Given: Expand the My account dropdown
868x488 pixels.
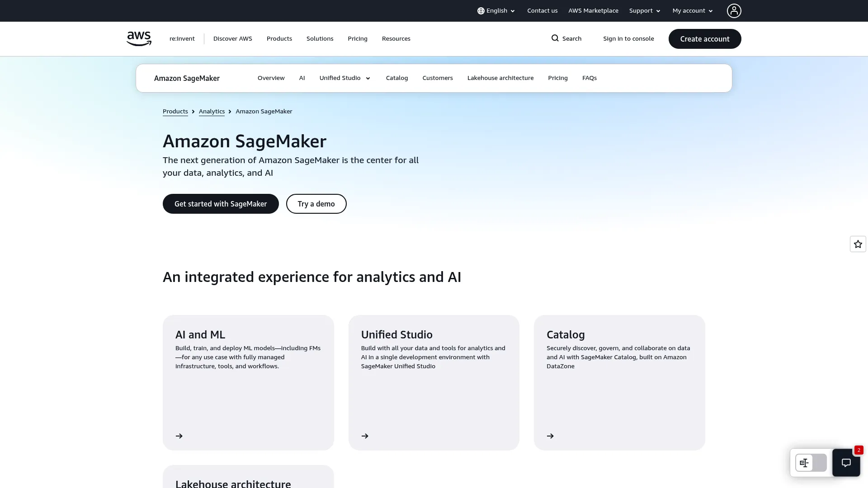Looking at the screenshot, I should [693, 11].
